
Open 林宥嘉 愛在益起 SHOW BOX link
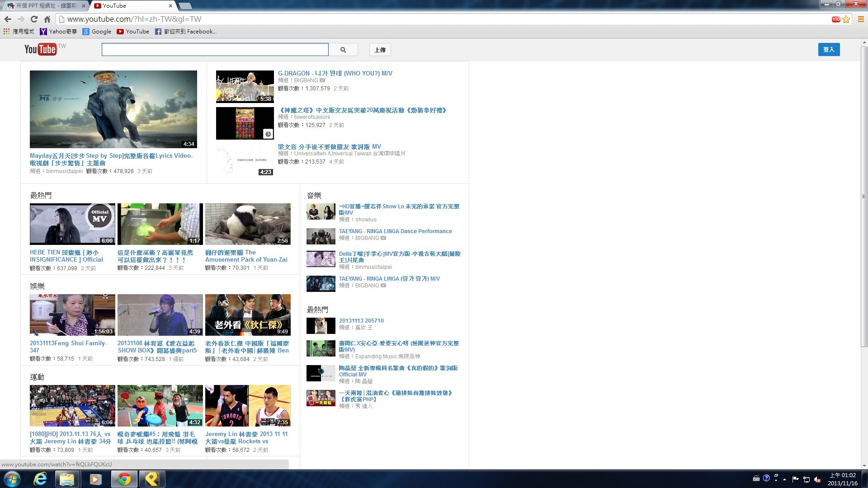coord(157,347)
